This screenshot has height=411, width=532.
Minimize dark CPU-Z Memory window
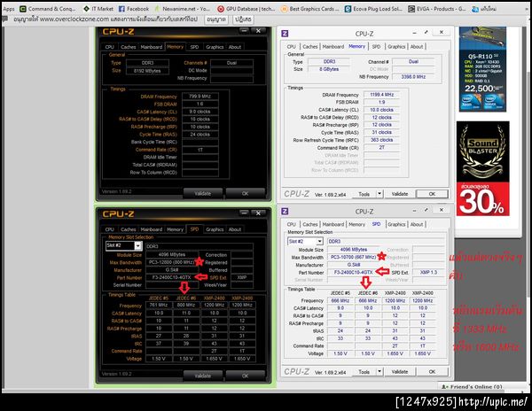click(244, 30)
